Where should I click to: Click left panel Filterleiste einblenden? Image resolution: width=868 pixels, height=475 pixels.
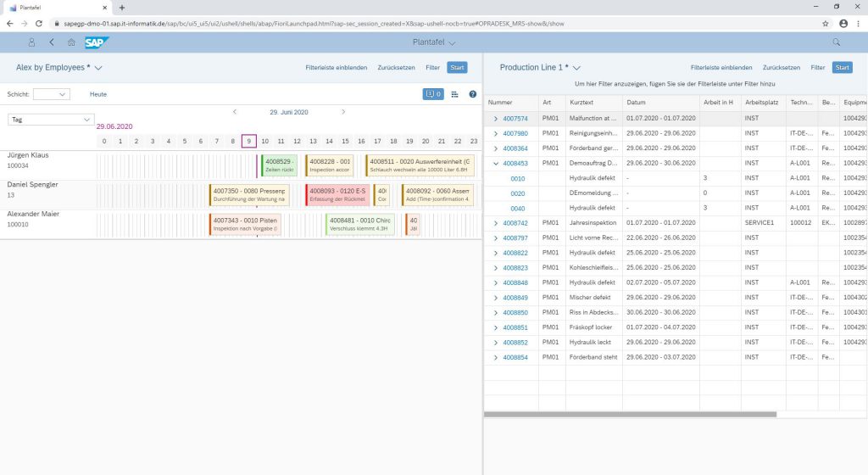tap(336, 68)
